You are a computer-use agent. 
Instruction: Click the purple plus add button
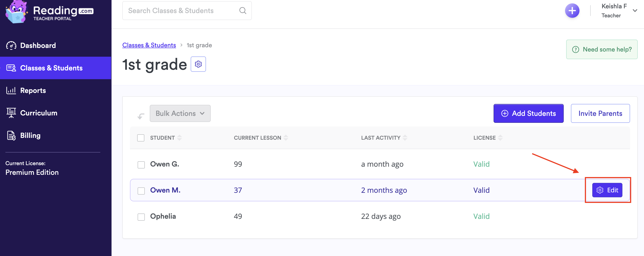(x=572, y=11)
